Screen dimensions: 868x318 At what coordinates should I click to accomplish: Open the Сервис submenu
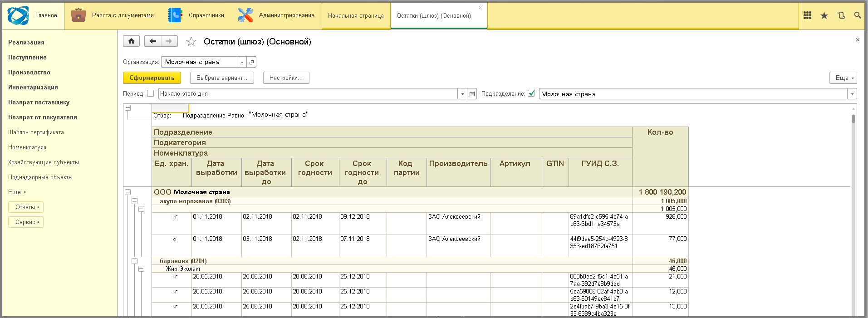26,222
